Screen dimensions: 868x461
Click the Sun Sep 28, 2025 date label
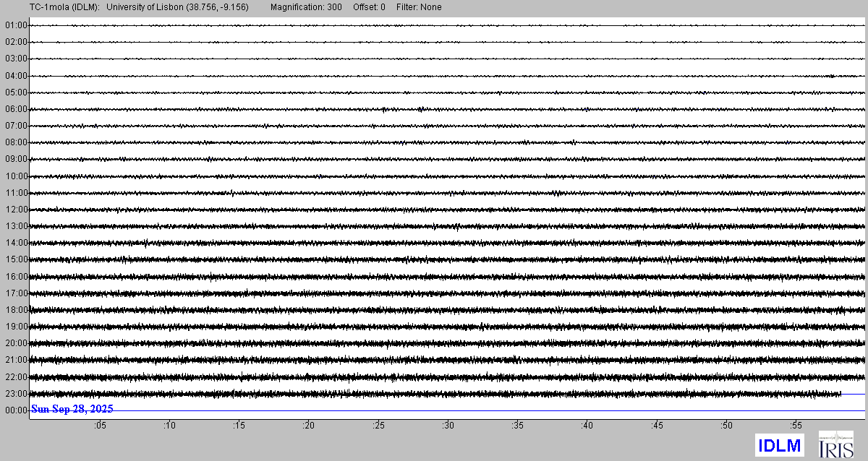72,409
